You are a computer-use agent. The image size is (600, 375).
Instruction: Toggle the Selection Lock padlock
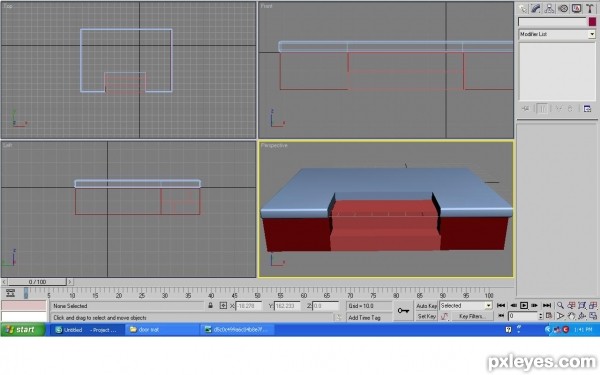point(210,305)
